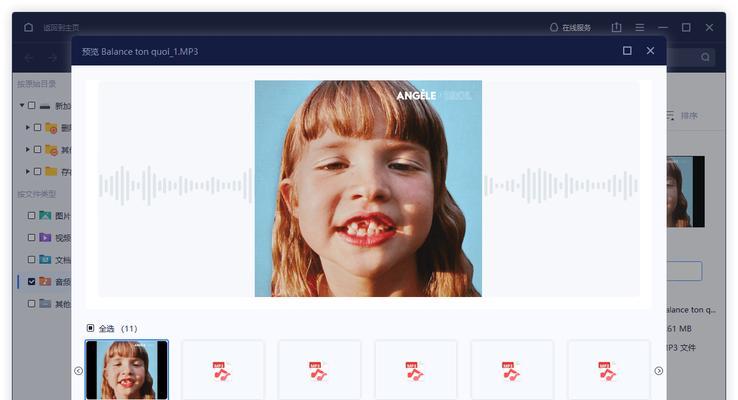Image resolution: width=738 pixels, height=400 pixels.
Task: Expand the 存 folder in the sidebar
Action: [27, 171]
